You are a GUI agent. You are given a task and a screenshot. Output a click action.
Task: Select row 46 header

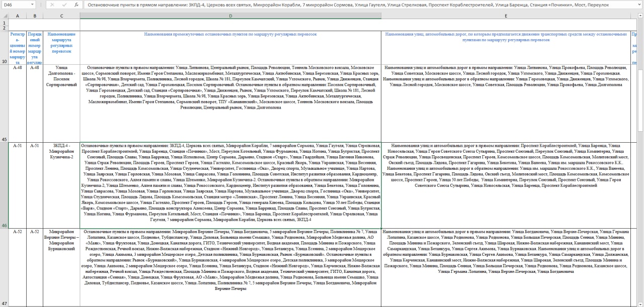pyautogui.click(x=4, y=185)
